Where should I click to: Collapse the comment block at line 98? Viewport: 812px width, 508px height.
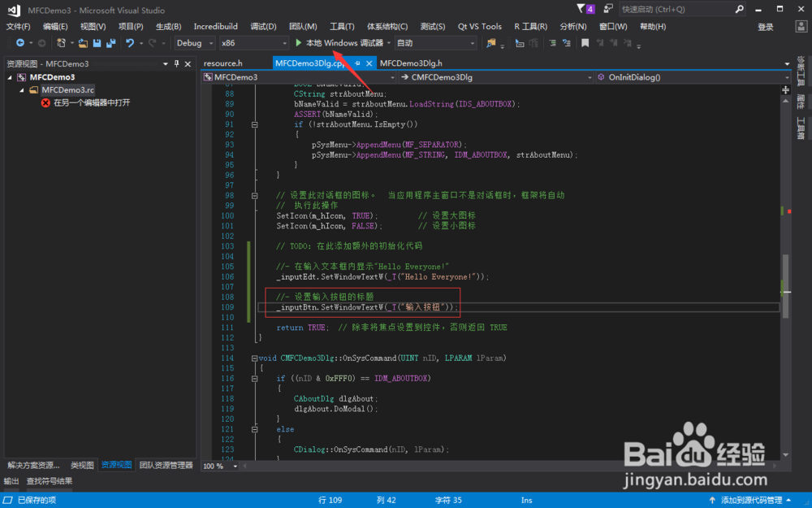[x=254, y=195]
